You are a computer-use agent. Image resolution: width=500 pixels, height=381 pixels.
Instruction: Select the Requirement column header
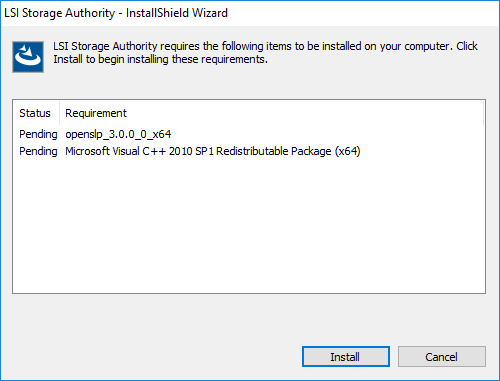click(96, 113)
